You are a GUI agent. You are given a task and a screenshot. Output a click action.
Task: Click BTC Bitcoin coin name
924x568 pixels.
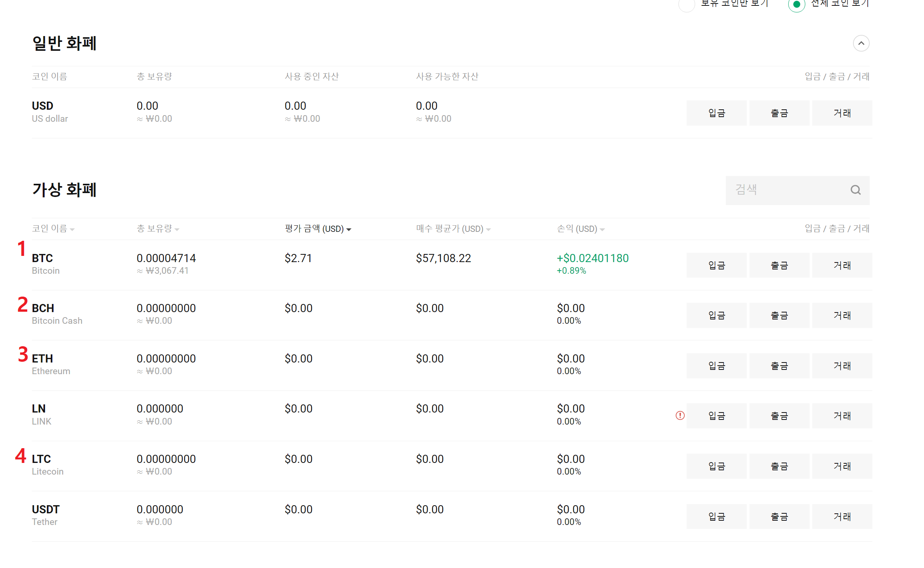coord(42,259)
